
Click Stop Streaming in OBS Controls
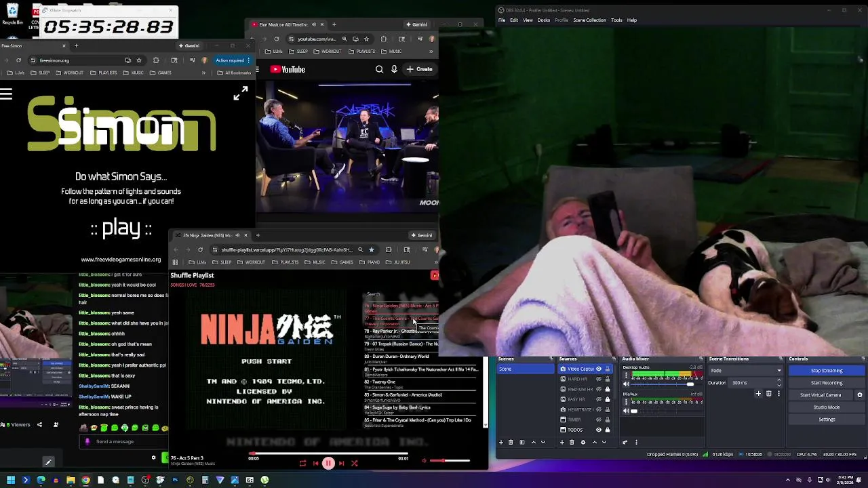[x=826, y=371]
